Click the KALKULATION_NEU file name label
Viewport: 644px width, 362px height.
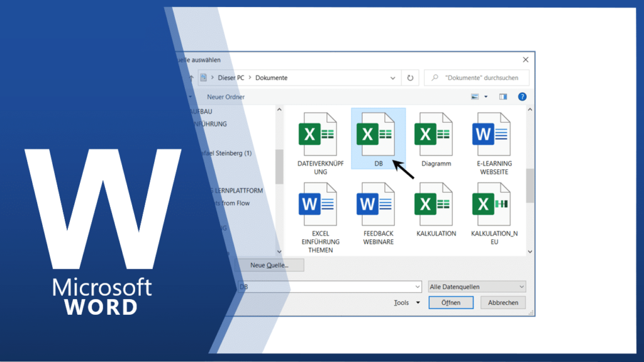494,238
